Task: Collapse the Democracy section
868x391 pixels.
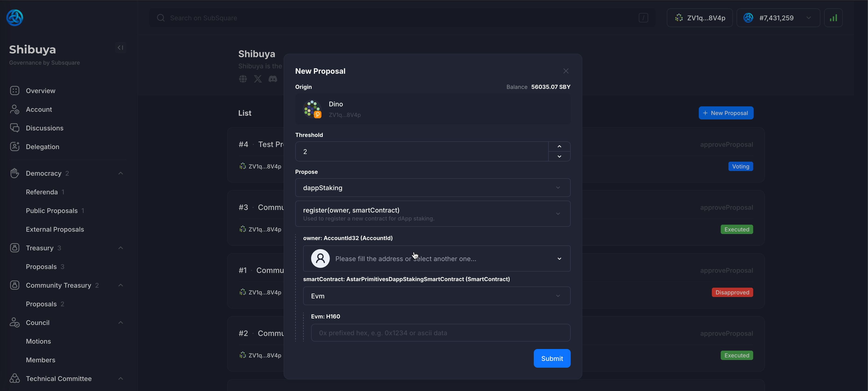Action: click(120, 173)
